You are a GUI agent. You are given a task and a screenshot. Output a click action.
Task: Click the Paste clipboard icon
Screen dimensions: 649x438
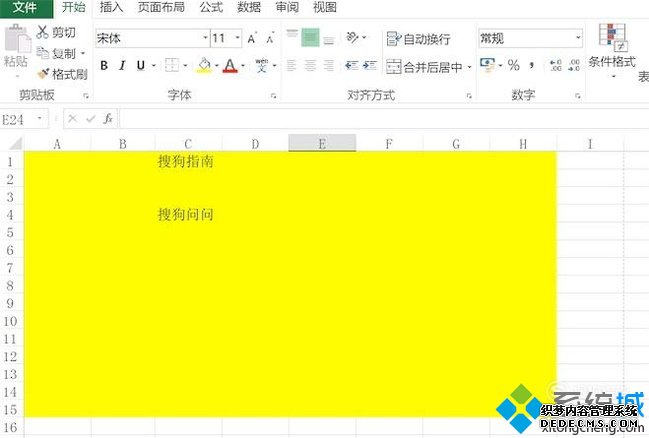pos(17,39)
